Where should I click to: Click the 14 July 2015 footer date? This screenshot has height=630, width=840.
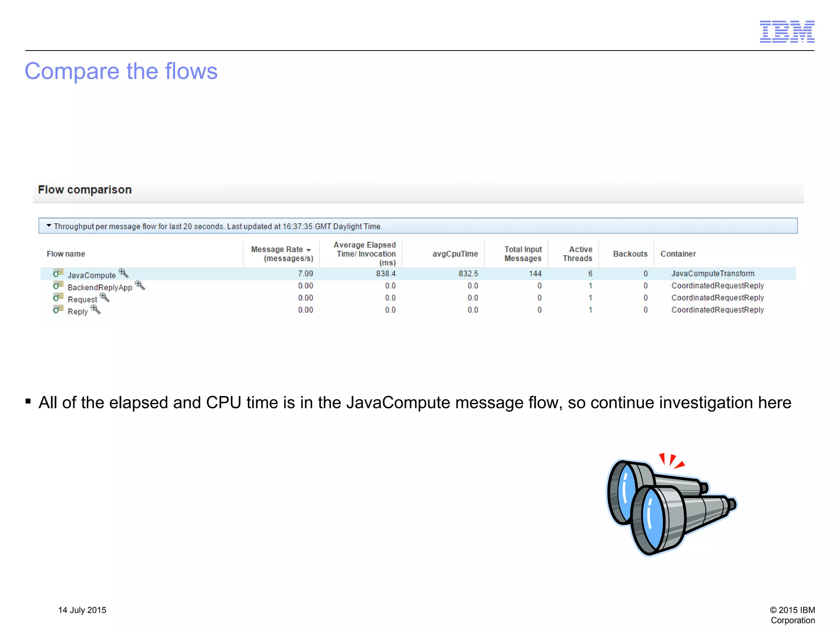pyautogui.click(x=82, y=610)
